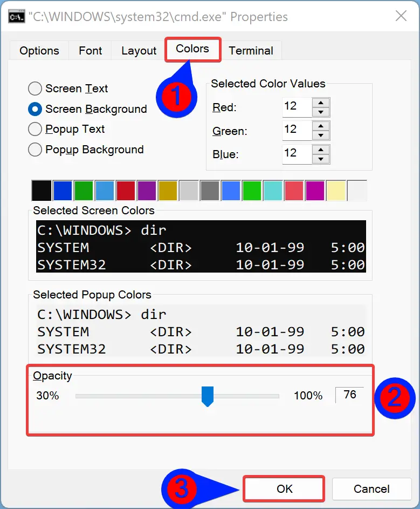Choose the Popup Background radio option
This screenshot has height=509, width=420.
pos(86,150)
